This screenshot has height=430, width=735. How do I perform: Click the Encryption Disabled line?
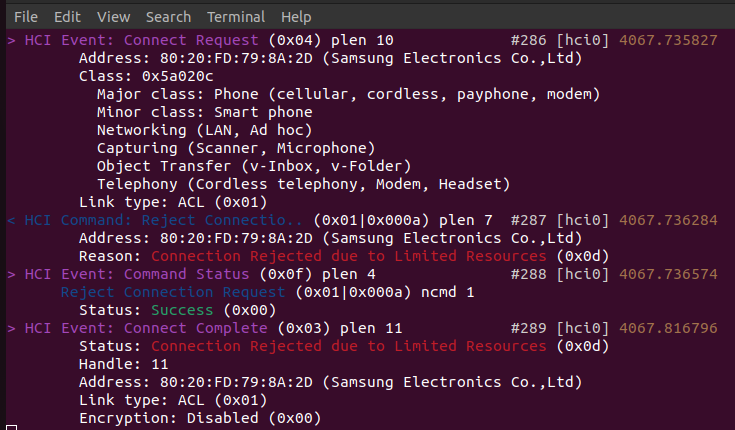[x=200, y=418]
